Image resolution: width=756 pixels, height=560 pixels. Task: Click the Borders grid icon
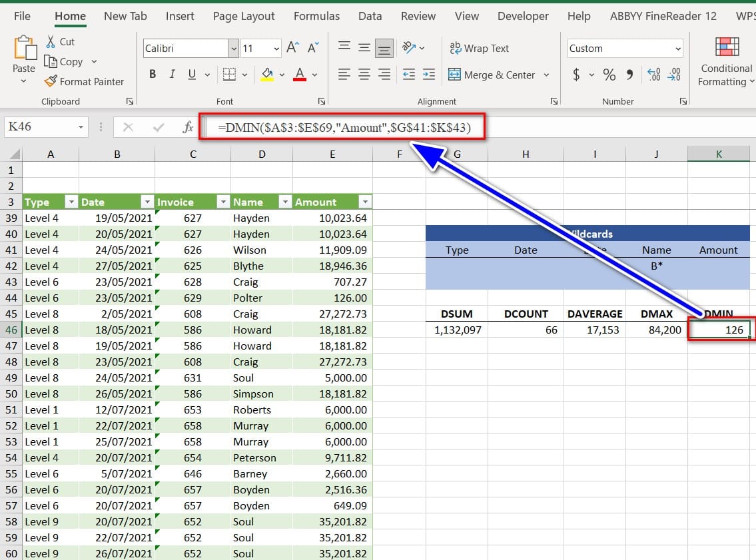point(229,75)
